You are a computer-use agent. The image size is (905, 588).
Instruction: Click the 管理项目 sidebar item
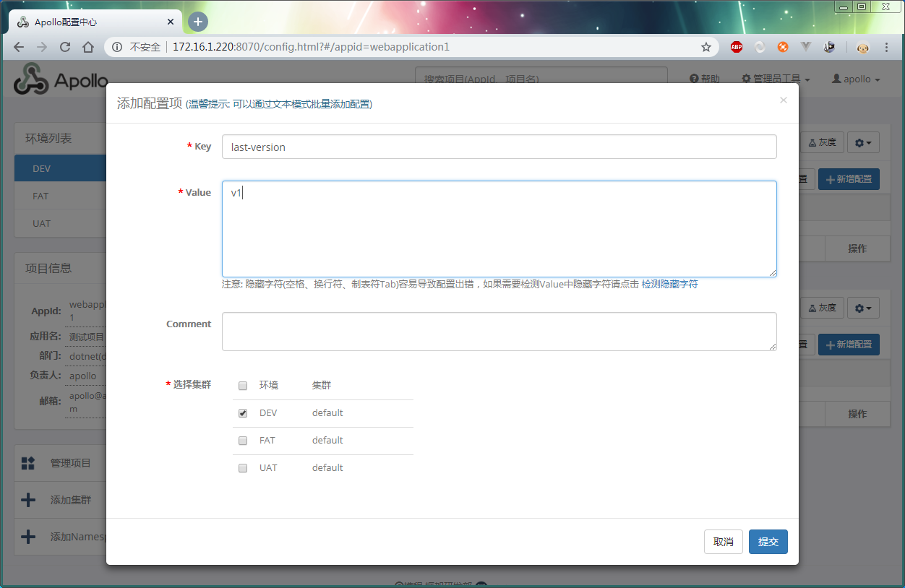(x=60, y=463)
